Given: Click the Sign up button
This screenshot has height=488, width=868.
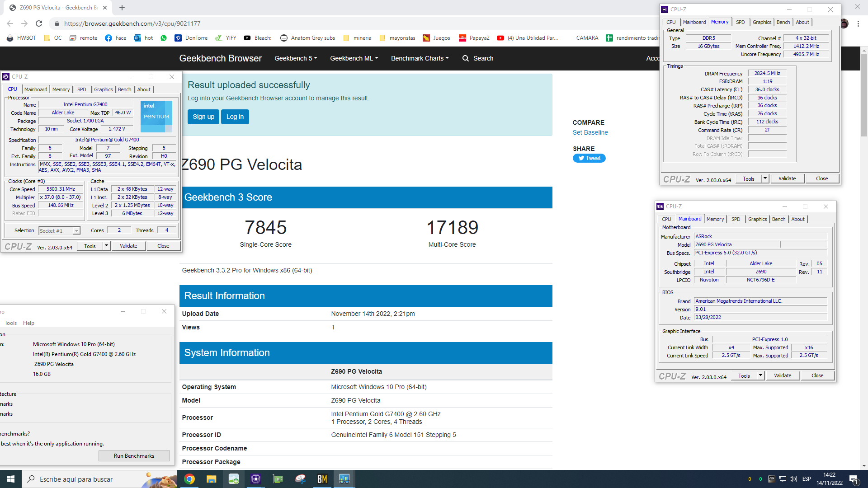Looking at the screenshot, I should click(x=203, y=117).
